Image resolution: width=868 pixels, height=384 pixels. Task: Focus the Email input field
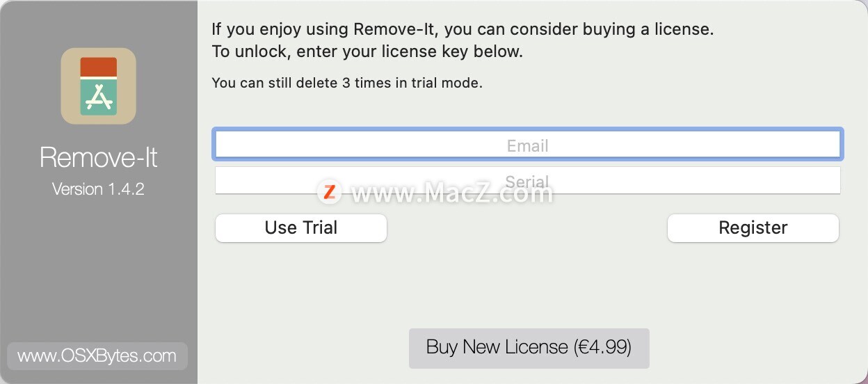pyautogui.click(x=528, y=145)
